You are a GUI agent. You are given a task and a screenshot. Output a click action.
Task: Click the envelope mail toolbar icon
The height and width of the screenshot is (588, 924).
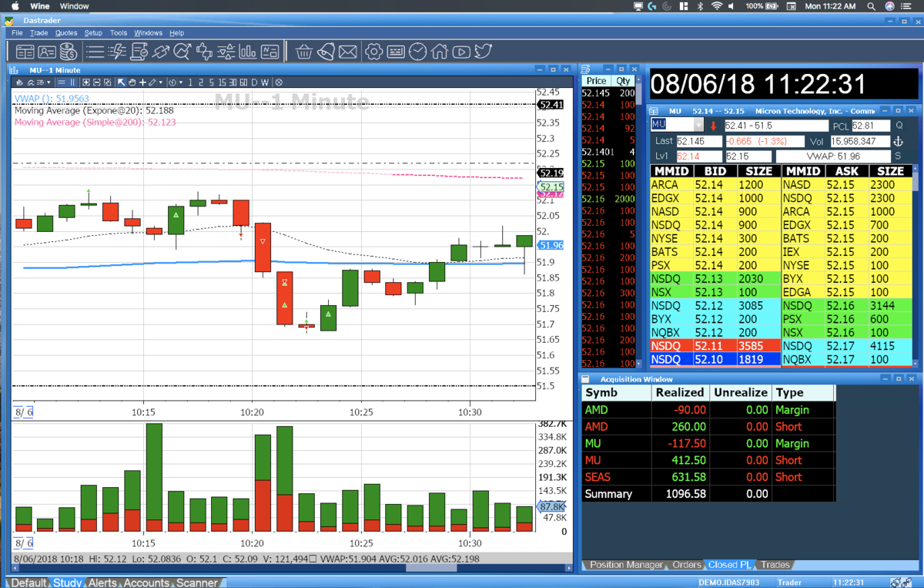tap(348, 52)
